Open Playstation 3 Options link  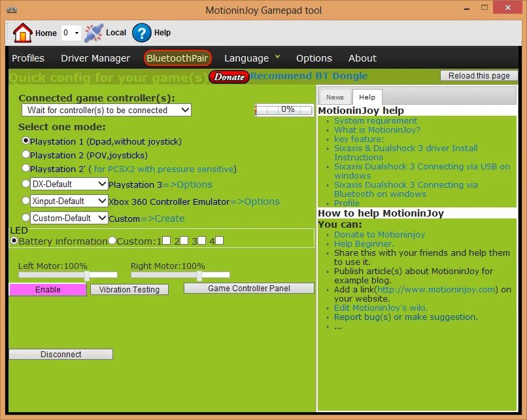(188, 184)
